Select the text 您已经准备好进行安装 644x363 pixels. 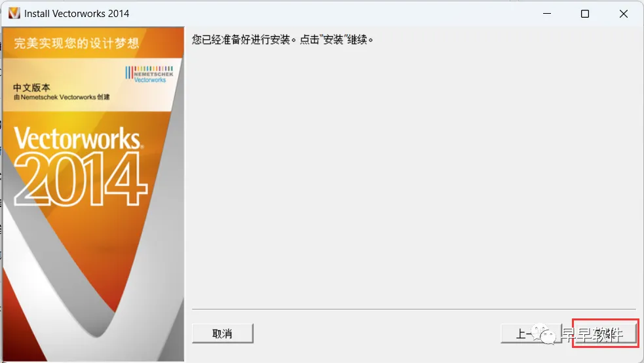click(240, 39)
